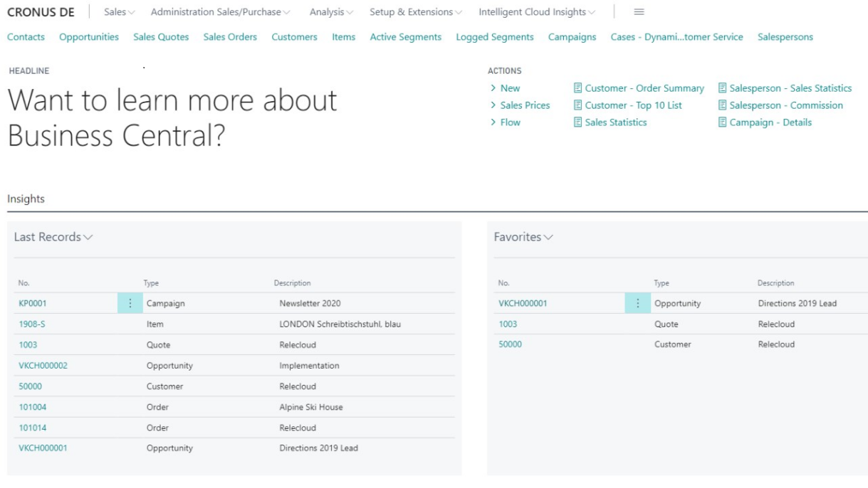Open record 1908-S in Last Records
Viewport: 868px width, 488px height.
click(32, 324)
